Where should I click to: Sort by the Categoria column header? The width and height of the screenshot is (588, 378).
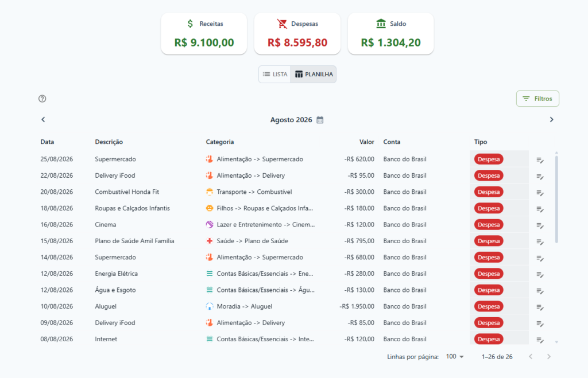click(220, 142)
